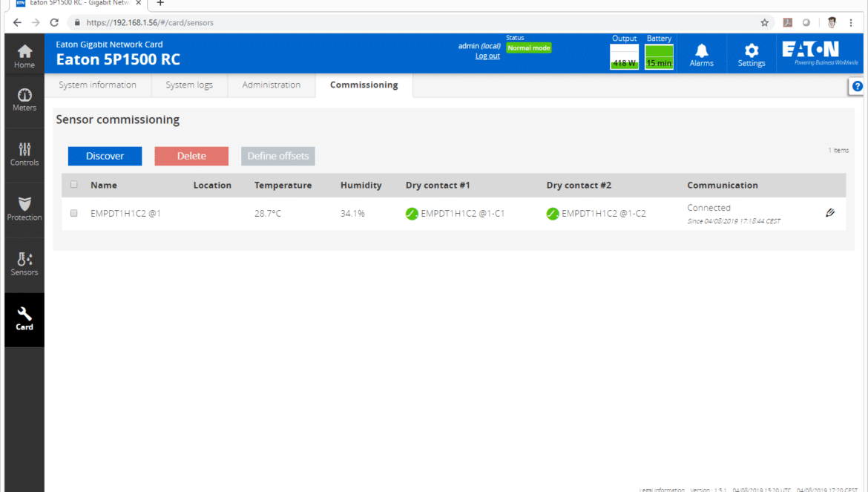Image resolution: width=868 pixels, height=492 pixels.
Task: Click the Eaton logo
Action: pos(820,53)
